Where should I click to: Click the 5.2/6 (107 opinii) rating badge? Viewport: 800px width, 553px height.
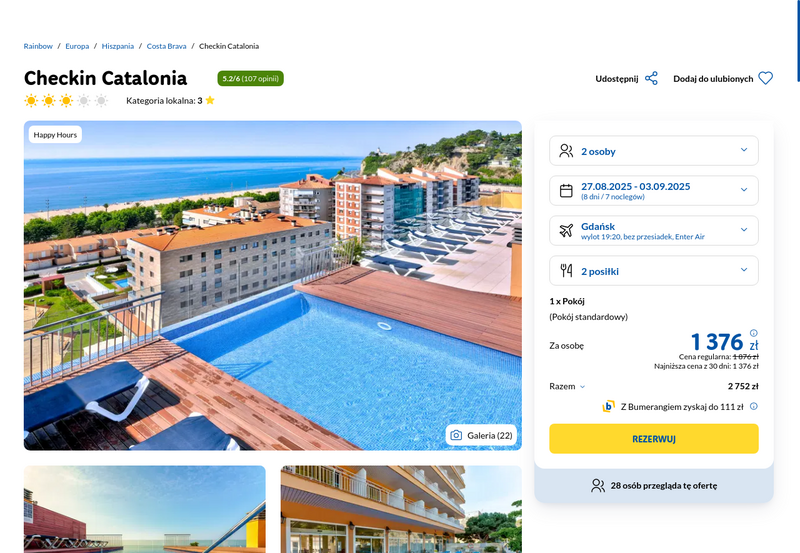[251, 79]
